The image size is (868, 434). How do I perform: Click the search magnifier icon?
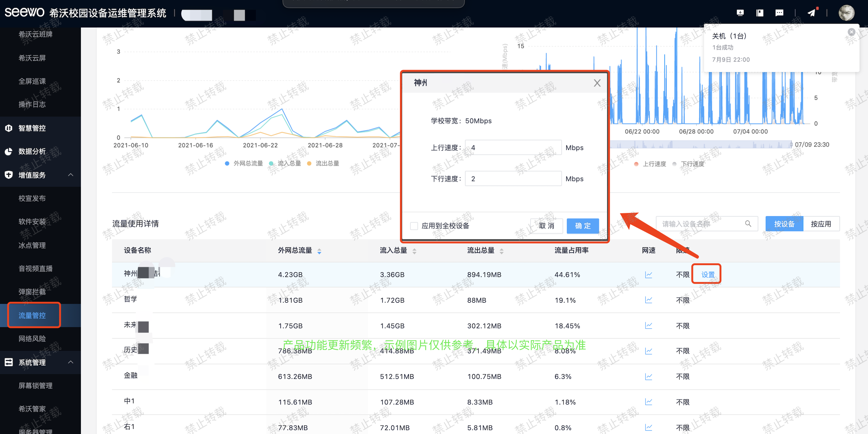(x=748, y=224)
